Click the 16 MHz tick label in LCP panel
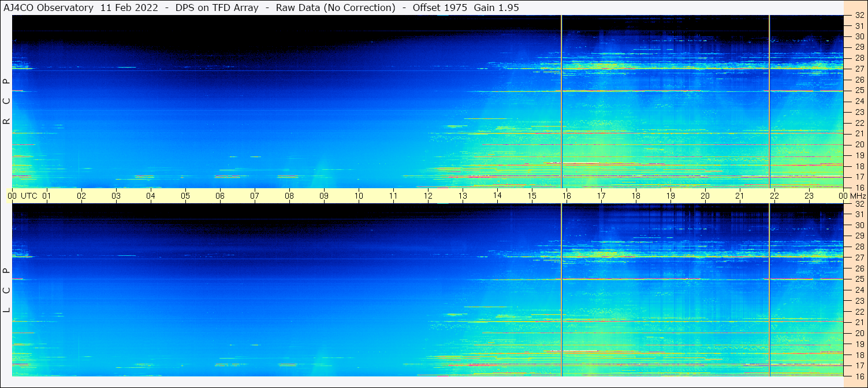The width and height of the screenshot is (868, 388). tap(859, 376)
